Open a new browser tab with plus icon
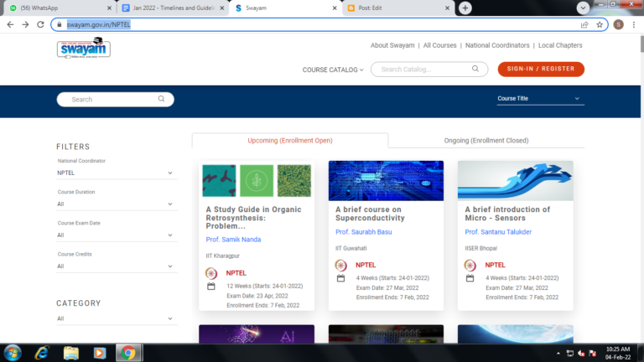644x362 pixels. coord(465,8)
